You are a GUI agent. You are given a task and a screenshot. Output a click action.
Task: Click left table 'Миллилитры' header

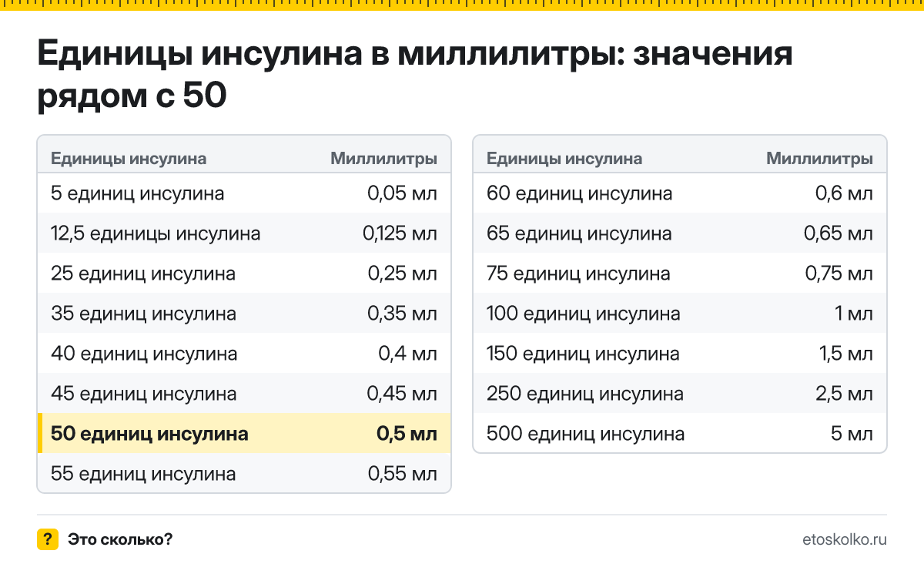click(x=384, y=159)
